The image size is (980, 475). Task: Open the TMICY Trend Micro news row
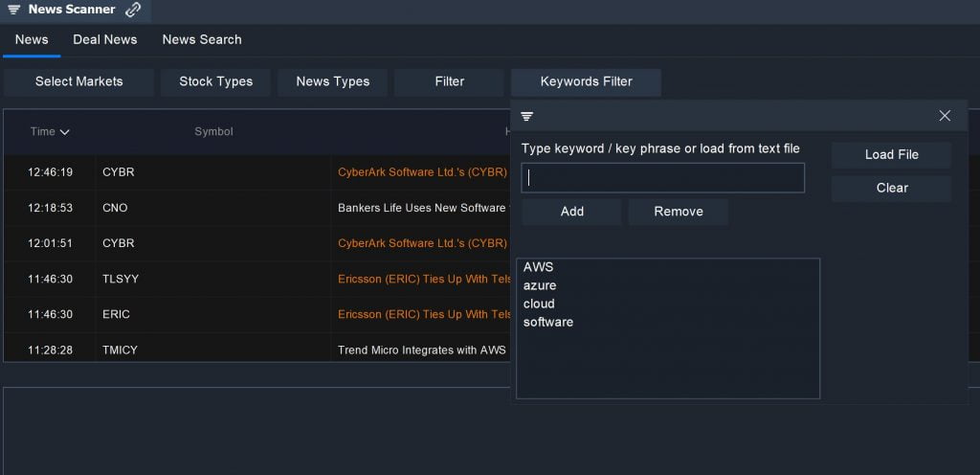point(257,350)
